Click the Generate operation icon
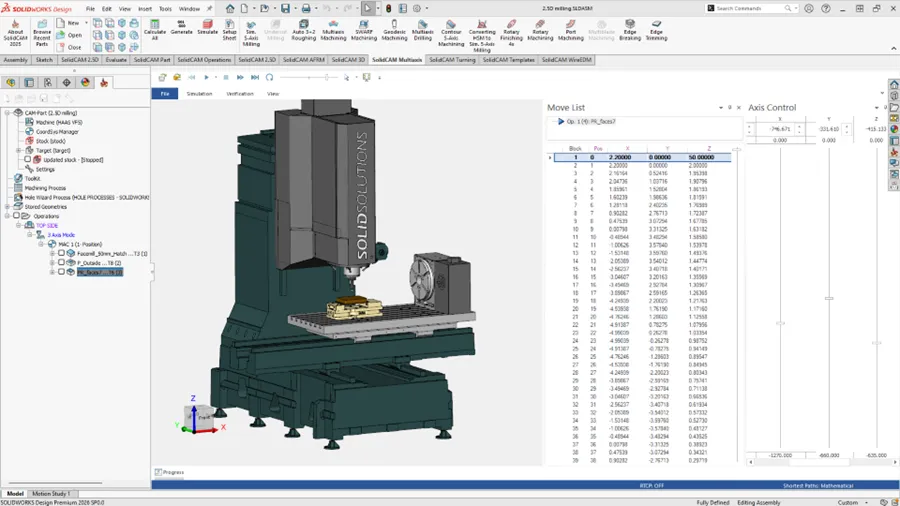The height and width of the screenshot is (506, 900). coord(181,28)
